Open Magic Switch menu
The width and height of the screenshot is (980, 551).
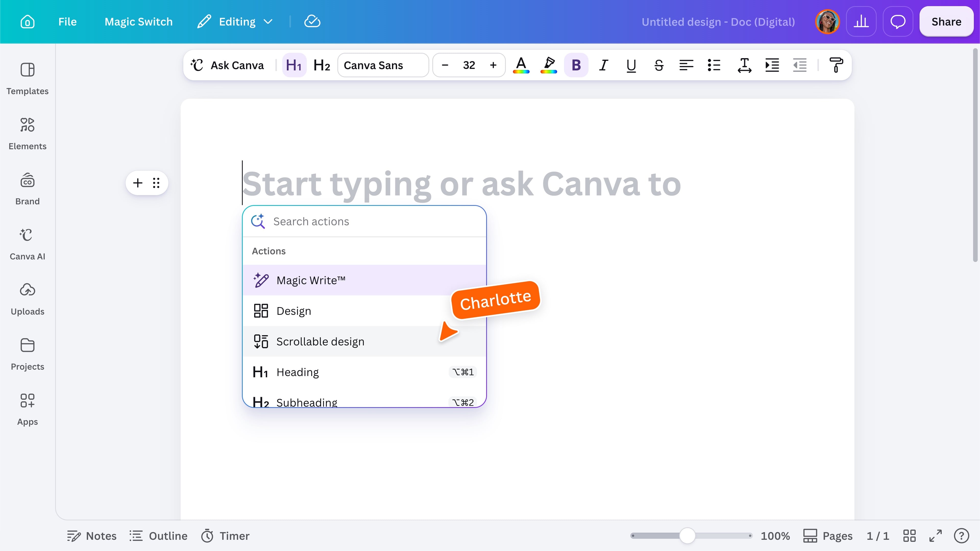tap(139, 22)
